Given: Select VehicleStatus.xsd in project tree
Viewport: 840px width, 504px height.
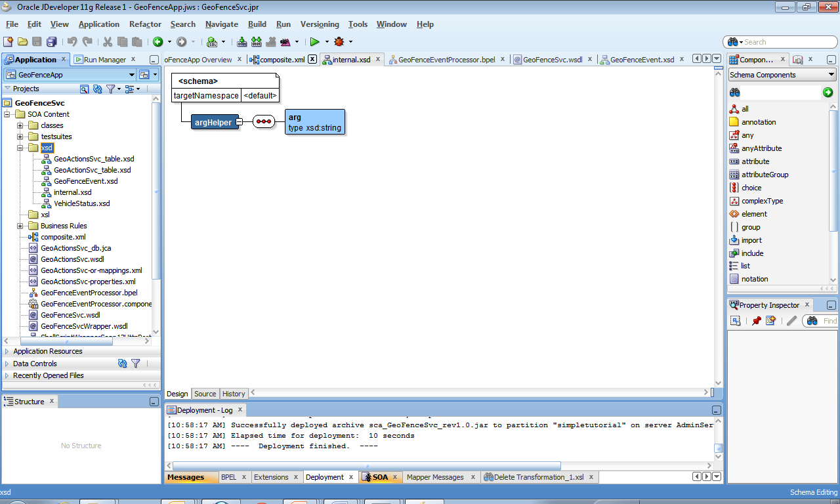Looking at the screenshot, I should [82, 203].
